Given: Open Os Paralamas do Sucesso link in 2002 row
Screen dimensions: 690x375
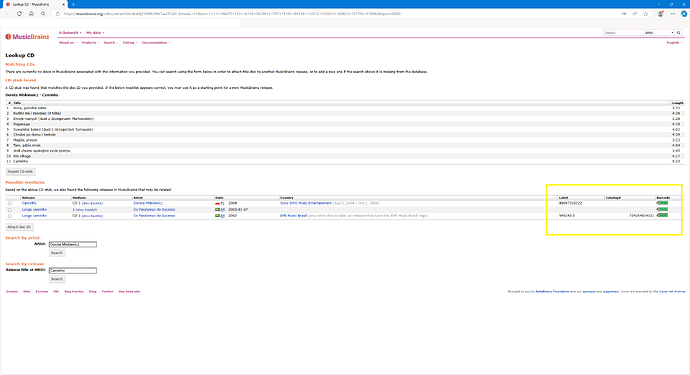Looking at the screenshot, I should click(x=154, y=216).
